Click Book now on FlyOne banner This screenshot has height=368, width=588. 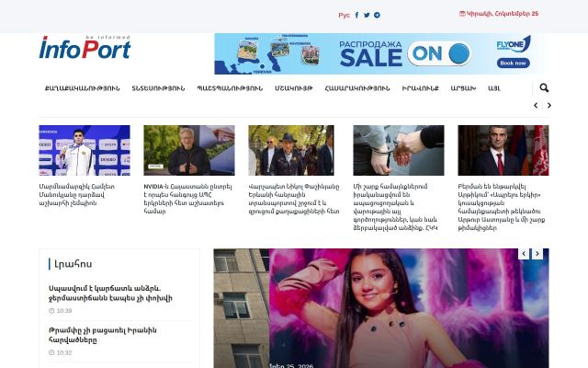click(x=513, y=63)
